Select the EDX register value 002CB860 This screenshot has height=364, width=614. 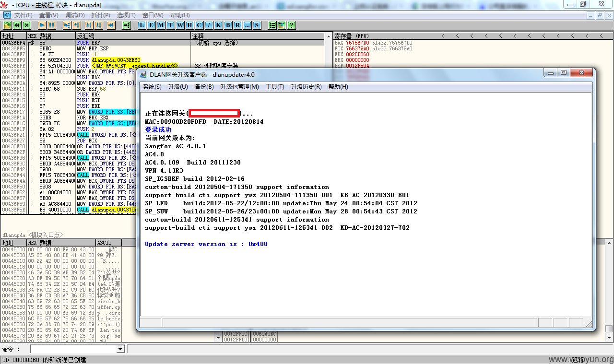(357, 54)
